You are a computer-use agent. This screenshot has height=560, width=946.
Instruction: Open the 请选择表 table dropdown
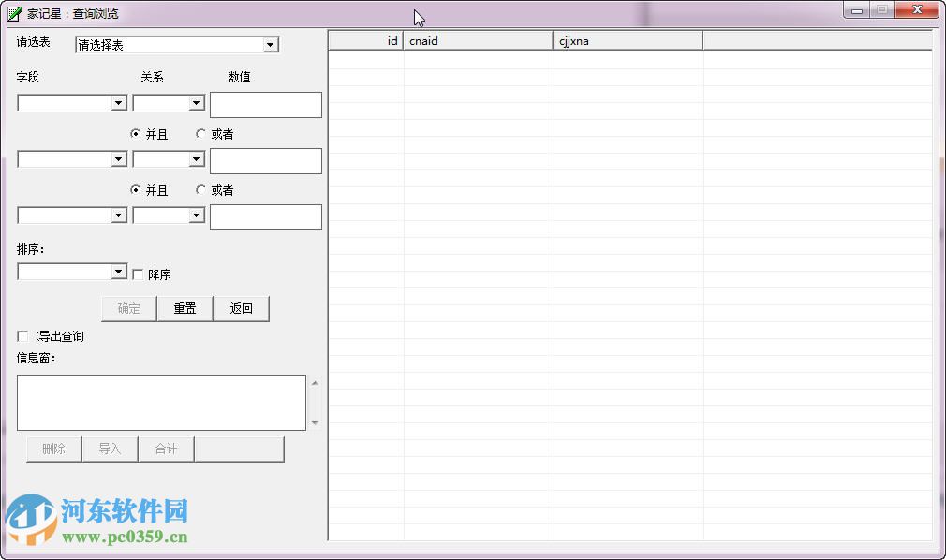coord(271,45)
